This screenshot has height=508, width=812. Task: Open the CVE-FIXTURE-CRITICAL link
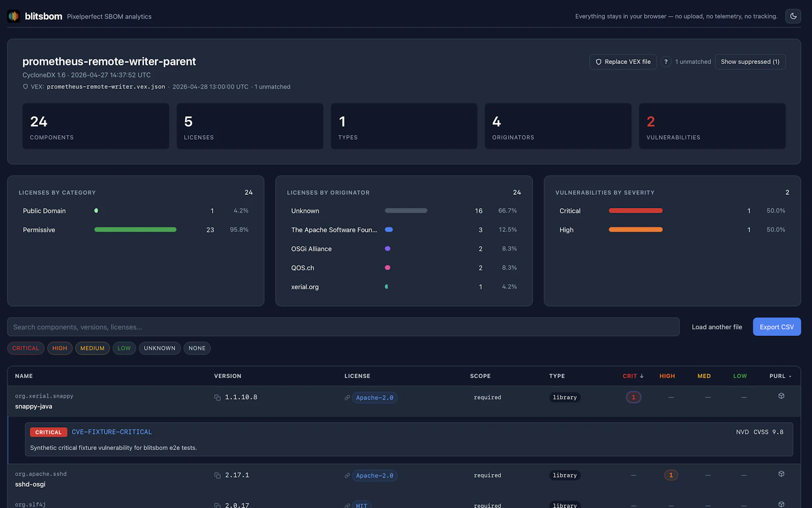[x=112, y=432]
